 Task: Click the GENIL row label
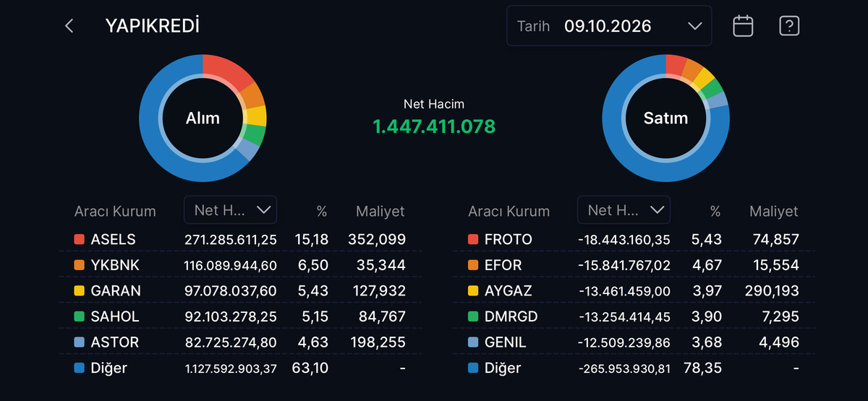[506, 342]
